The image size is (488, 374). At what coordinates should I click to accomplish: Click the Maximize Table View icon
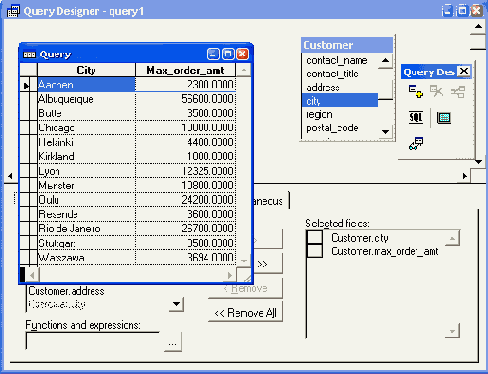pyautogui.click(x=444, y=118)
